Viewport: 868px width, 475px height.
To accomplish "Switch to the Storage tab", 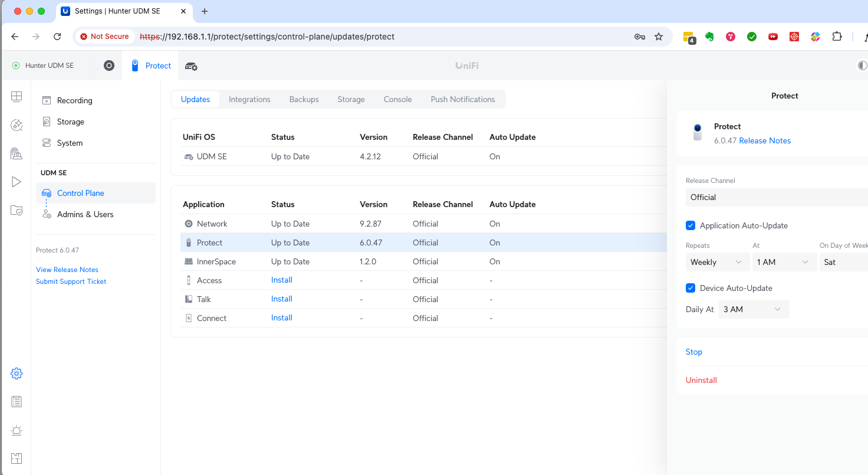I will (351, 99).
